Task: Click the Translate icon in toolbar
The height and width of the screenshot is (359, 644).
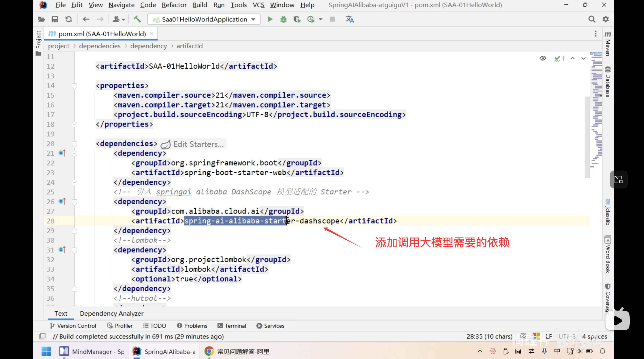Action: (350, 19)
